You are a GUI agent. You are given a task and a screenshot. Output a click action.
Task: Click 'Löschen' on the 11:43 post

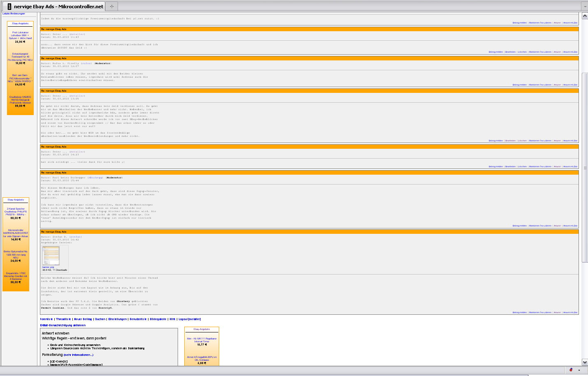point(522,52)
